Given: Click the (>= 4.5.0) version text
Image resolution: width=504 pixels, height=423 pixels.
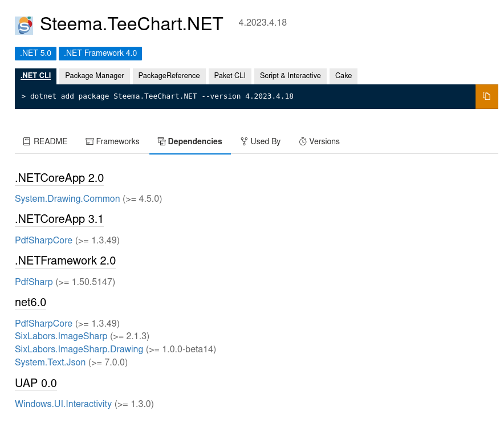Looking at the screenshot, I should tap(143, 199).
